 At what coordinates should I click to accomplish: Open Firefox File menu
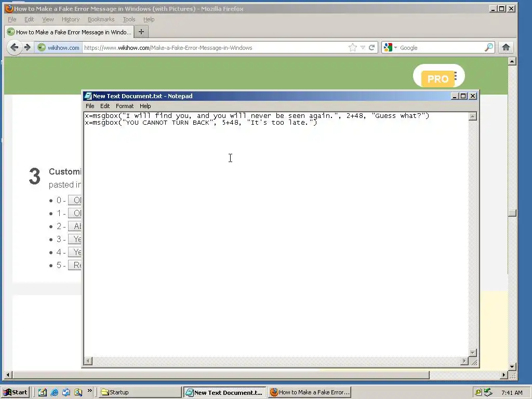12,19
